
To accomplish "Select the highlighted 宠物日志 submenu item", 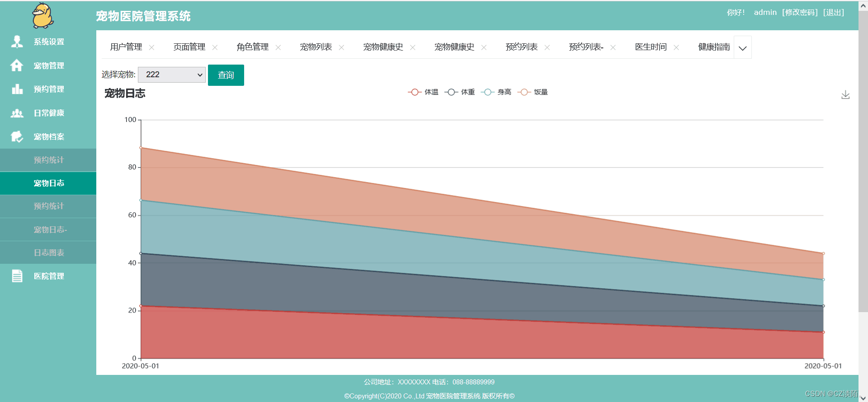I will [48, 183].
